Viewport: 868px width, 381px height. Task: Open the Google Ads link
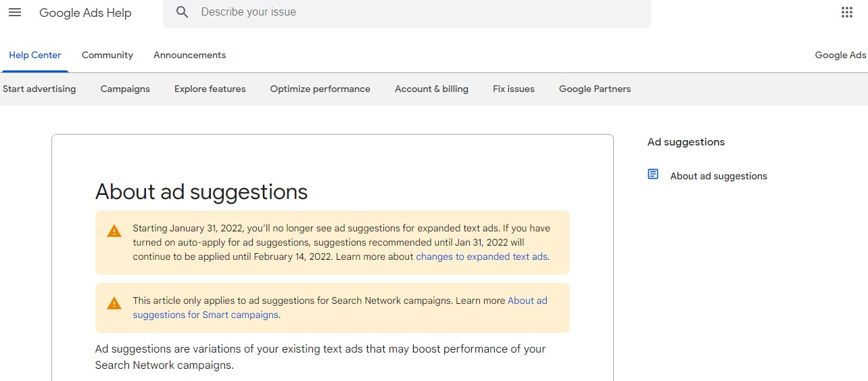click(x=840, y=55)
